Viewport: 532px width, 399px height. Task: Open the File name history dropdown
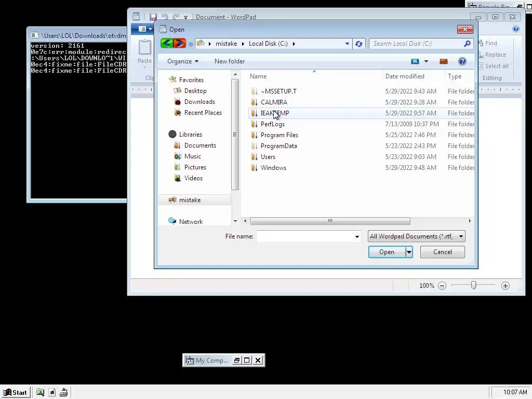pos(357,236)
